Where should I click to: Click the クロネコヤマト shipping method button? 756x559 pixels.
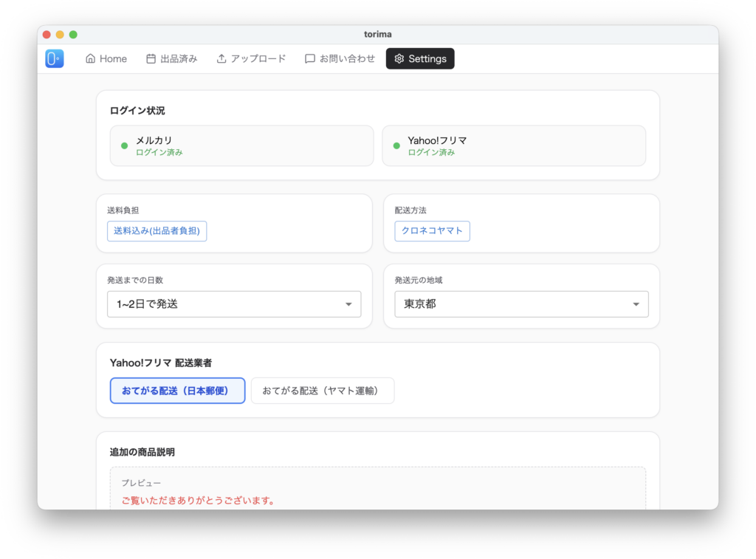pyautogui.click(x=432, y=231)
